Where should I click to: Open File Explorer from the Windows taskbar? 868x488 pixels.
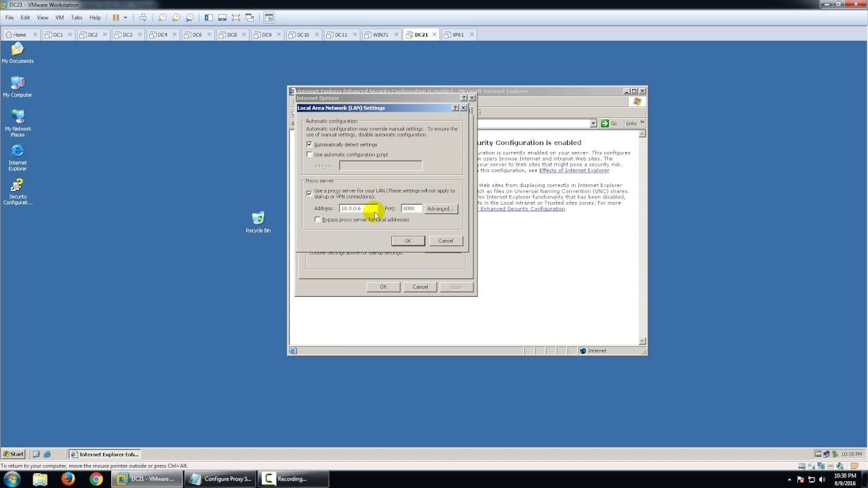40,479
